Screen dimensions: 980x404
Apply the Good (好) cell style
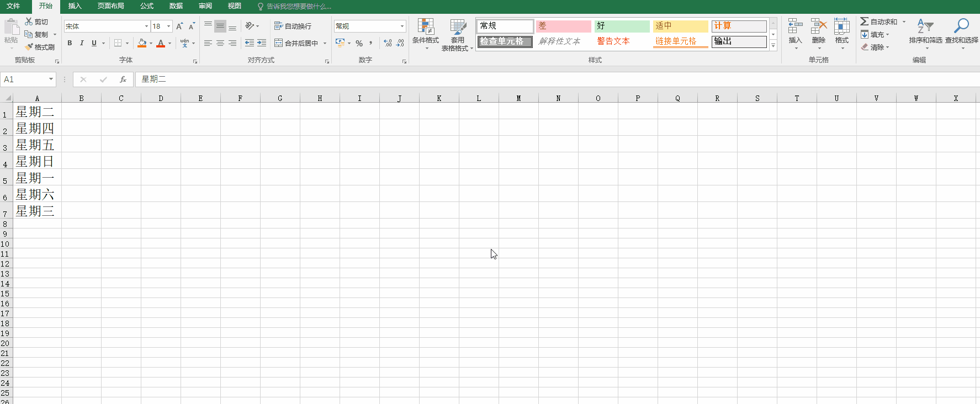click(x=622, y=26)
